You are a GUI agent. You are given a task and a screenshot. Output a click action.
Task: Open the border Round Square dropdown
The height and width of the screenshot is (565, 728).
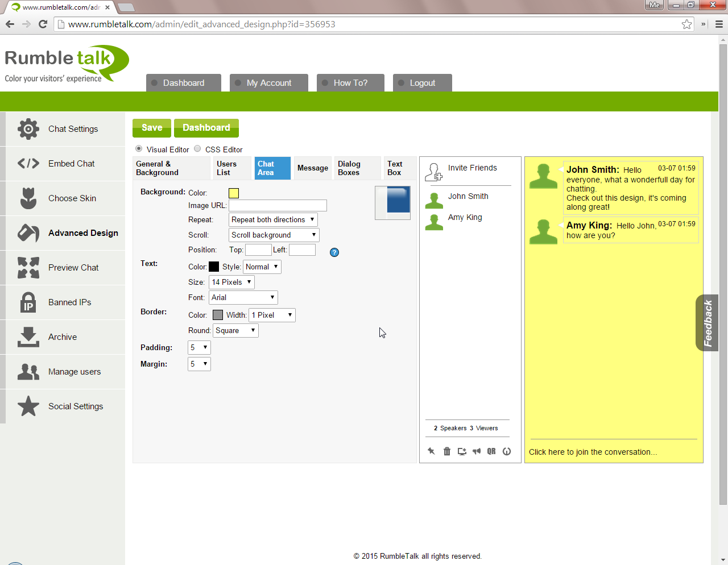[x=236, y=330]
